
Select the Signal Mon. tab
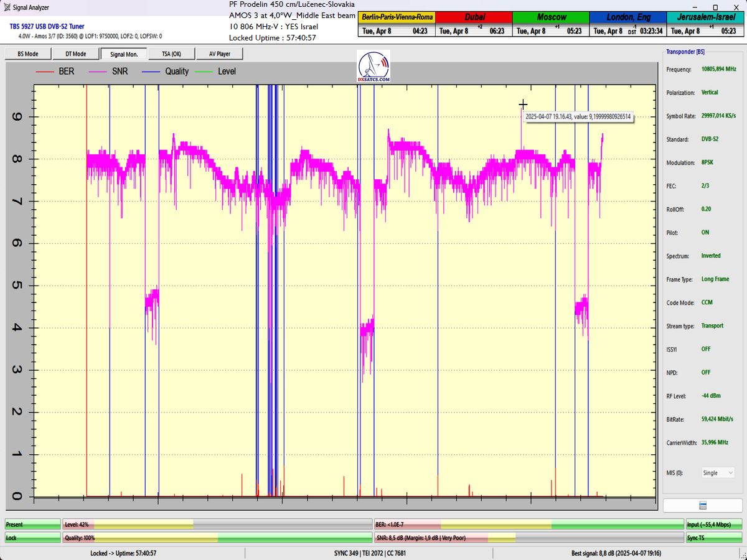point(123,54)
